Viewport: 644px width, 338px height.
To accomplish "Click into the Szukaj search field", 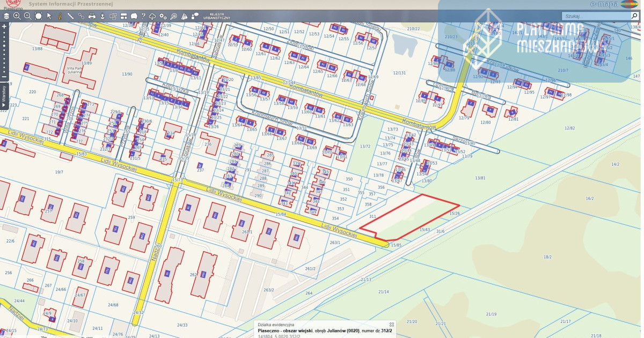I will pyautogui.click(x=596, y=16).
